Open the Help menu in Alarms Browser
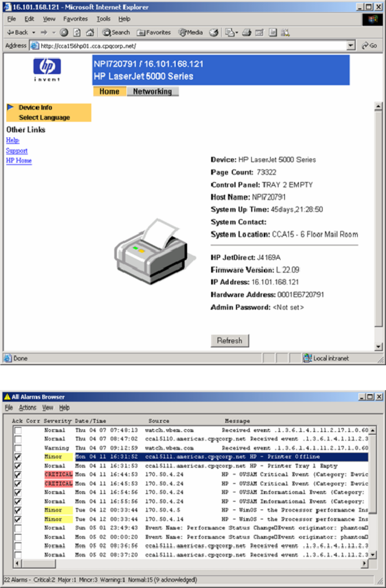386x588 pixels. click(x=64, y=408)
